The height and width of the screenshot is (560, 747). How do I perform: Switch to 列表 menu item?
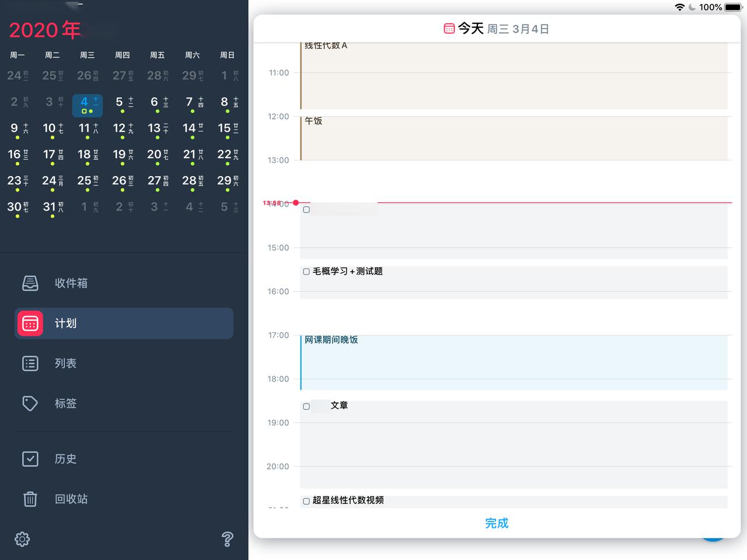click(x=124, y=363)
